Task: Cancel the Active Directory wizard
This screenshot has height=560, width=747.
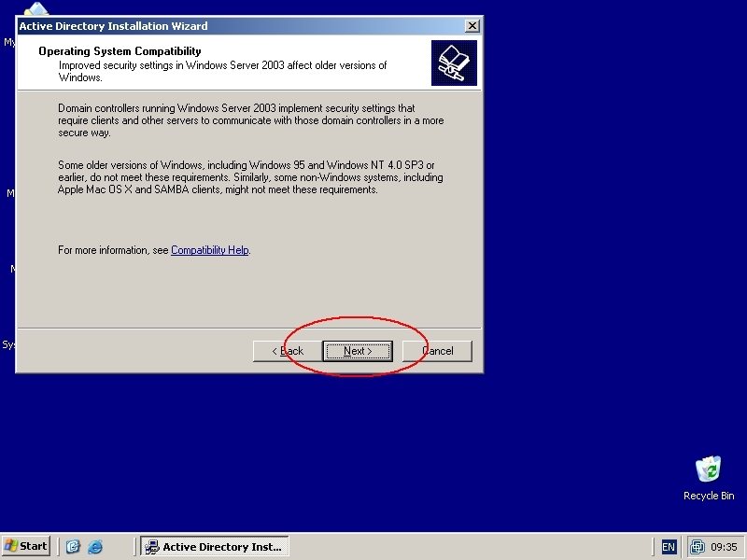Action: [x=437, y=351]
